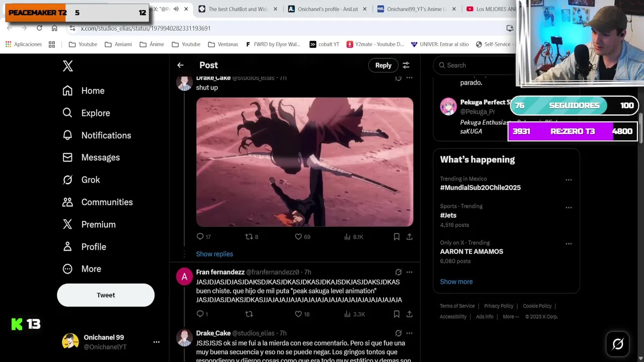This screenshot has width=644, height=362.
Task: Open the cobalt YT bookmark
Action: [x=324, y=44]
